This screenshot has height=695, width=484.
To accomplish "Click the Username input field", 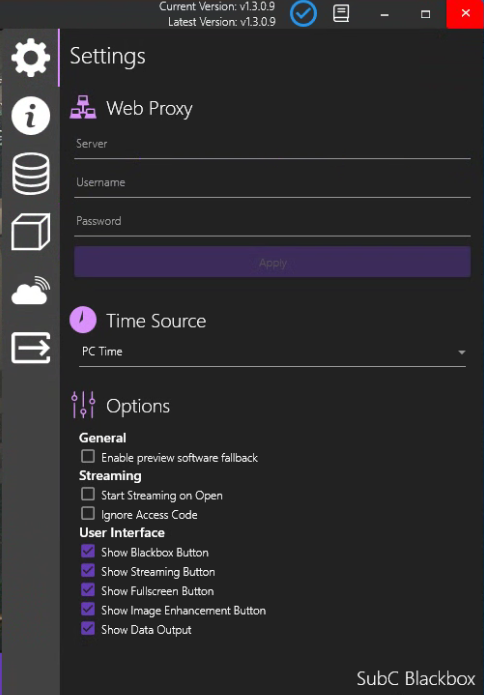I will pyautogui.click(x=272, y=184).
